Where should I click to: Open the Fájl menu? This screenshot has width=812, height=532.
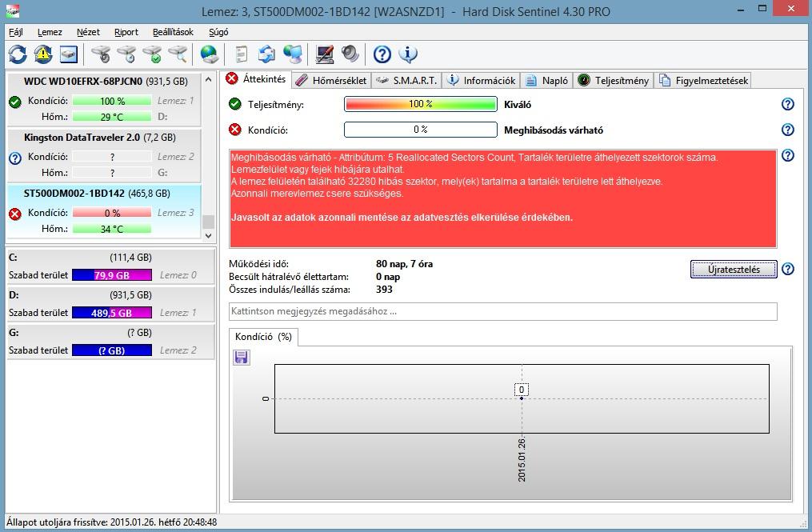pos(15,32)
